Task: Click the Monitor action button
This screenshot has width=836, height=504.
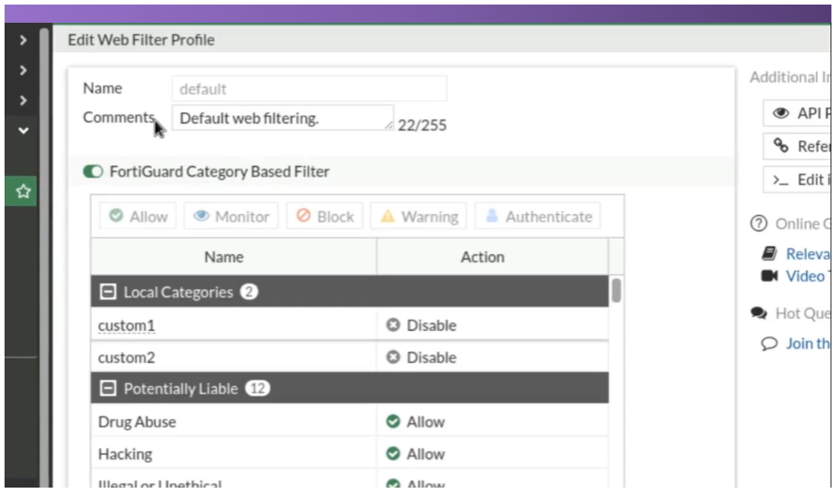Action: pos(232,216)
